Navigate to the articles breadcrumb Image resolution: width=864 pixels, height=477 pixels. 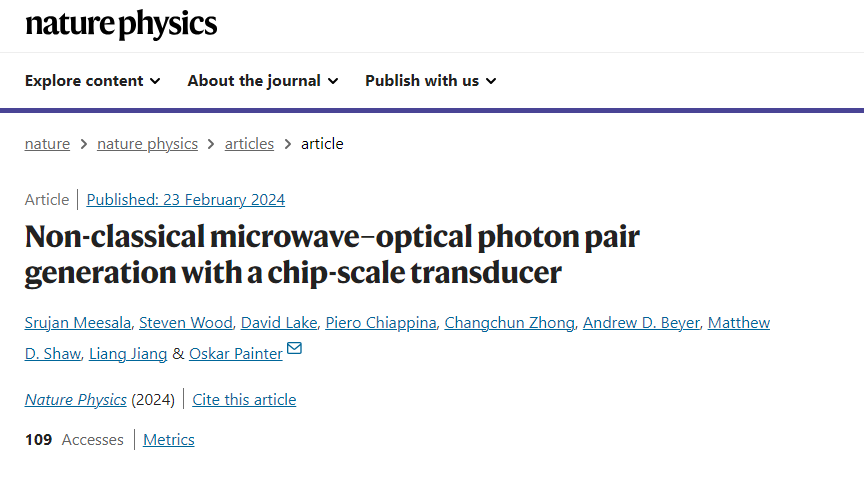tap(249, 144)
